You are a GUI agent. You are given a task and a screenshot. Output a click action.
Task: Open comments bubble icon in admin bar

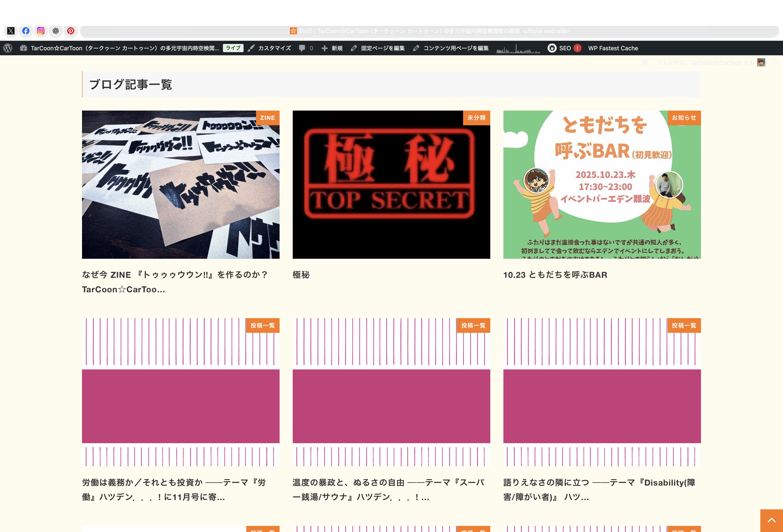(302, 48)
